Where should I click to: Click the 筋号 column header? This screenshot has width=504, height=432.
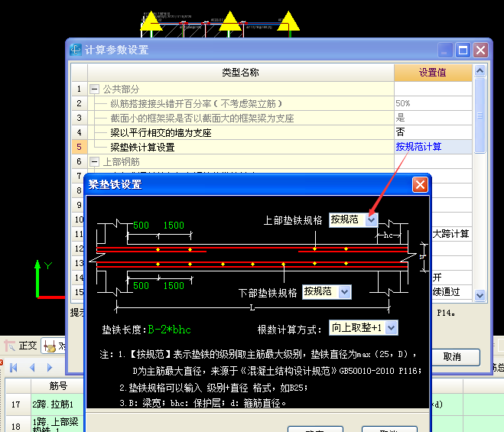coord(58,385)
